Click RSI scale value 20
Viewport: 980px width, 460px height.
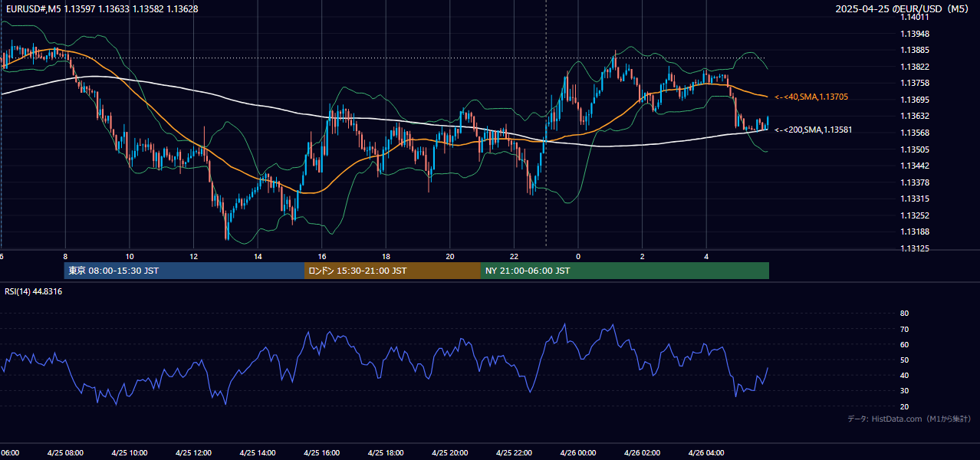[904, 406]
